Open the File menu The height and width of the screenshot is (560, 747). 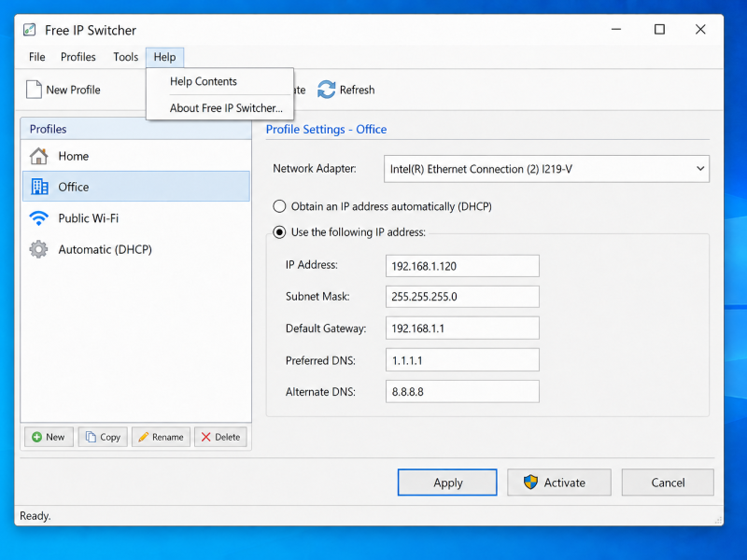(x=36, y=57)
